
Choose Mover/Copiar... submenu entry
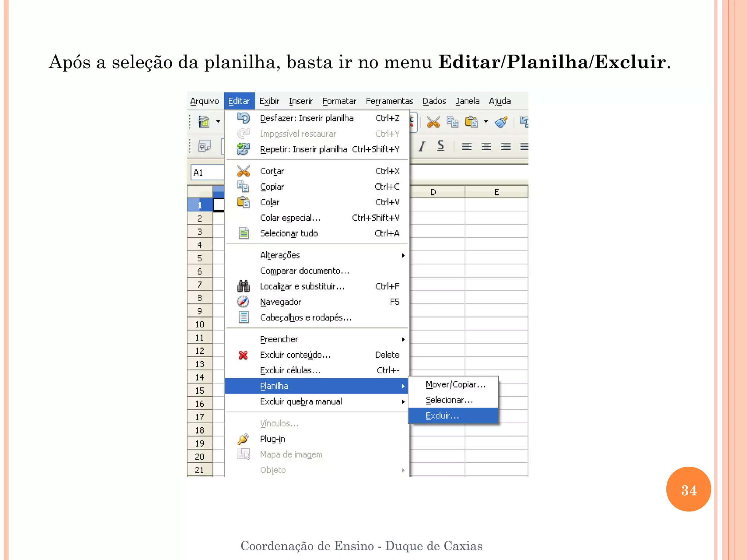tap(455, 384)
